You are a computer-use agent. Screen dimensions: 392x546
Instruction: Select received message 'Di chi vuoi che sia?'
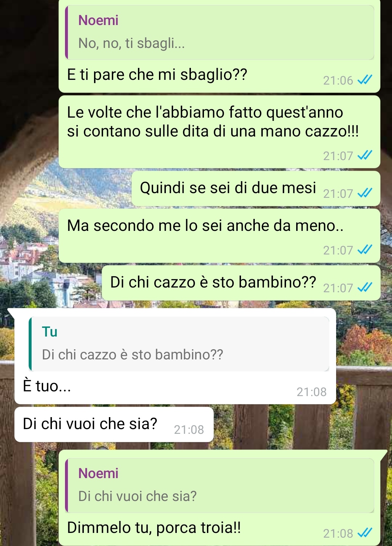[114, 424]
